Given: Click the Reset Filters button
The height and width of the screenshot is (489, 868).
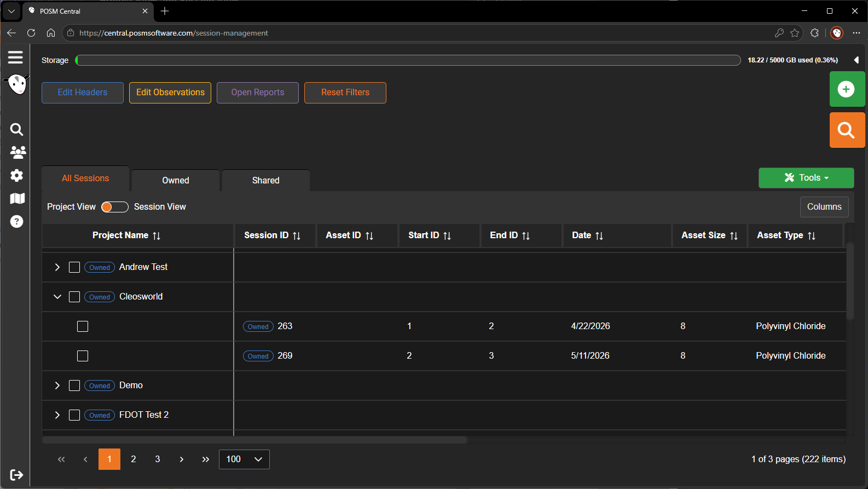Looking at the screenshot, I should [345, 93].
